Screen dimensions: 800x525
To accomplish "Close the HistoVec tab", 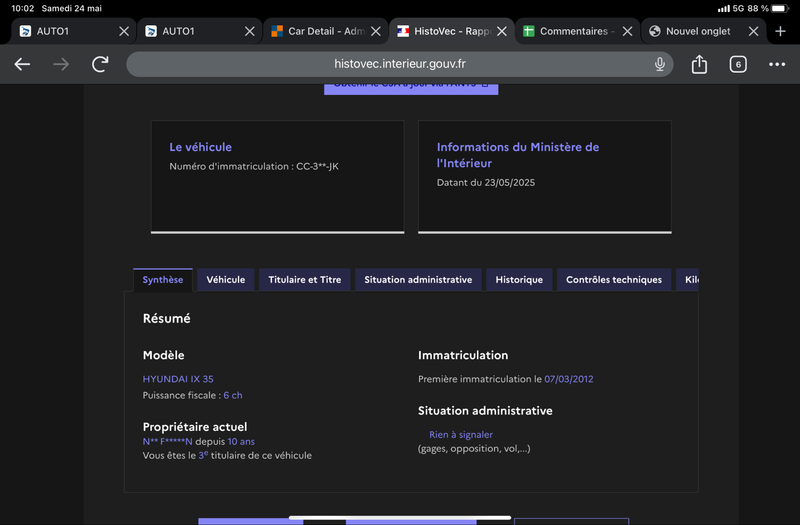I will [x=502, y=31].
